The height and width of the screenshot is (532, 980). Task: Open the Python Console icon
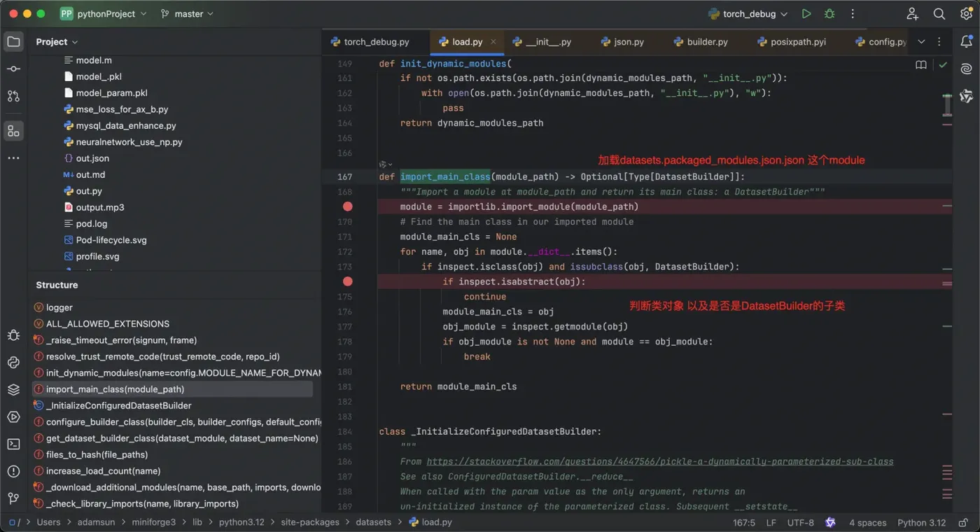(x=13, y=363)
